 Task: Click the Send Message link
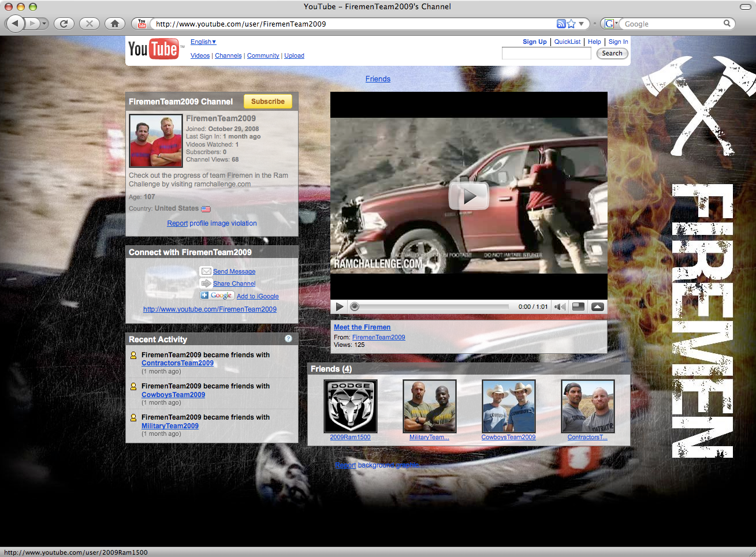(x=234, y=271)
